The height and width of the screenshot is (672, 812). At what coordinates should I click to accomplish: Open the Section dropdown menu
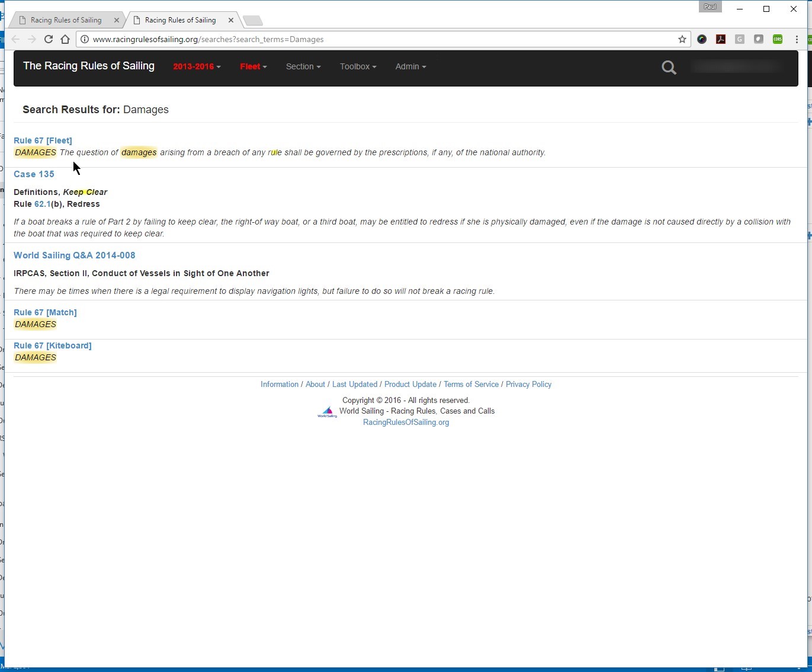point(303,66)
